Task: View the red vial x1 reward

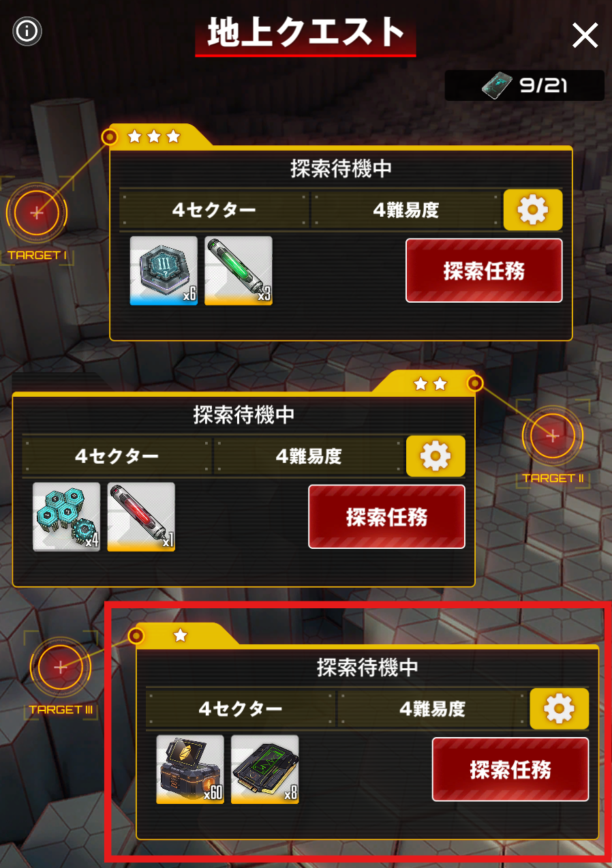Action: coord(141,517)
